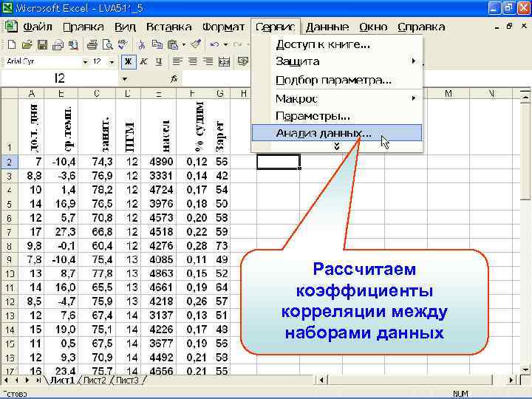Click the Excel document icon in menu bar
Image resolution: width=532 pixels, height=399 pixels.
pos(11,27)
